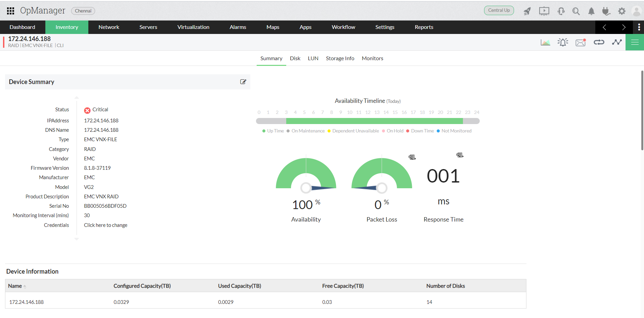Open the gear settings icon

point(622,11)
